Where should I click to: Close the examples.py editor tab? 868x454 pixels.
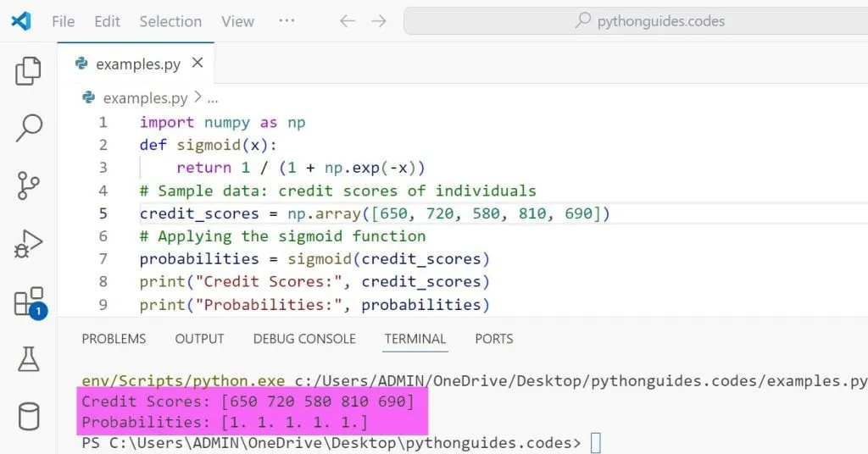click(198, 64)
